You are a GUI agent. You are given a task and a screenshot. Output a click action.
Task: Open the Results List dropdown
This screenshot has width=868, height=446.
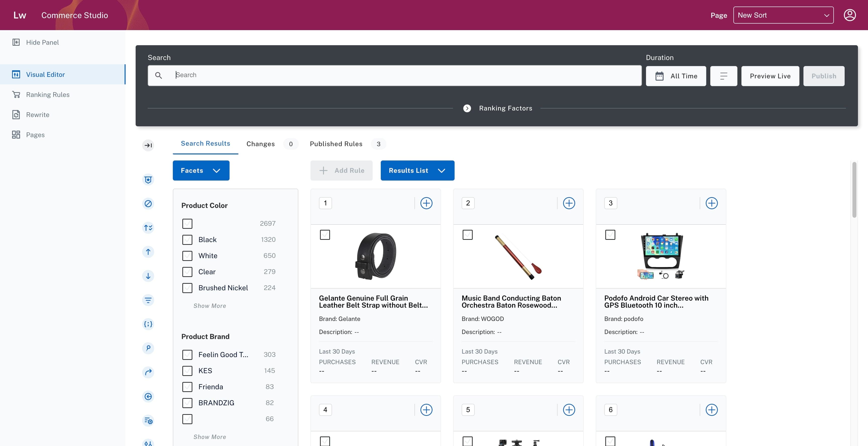point(417,171)
